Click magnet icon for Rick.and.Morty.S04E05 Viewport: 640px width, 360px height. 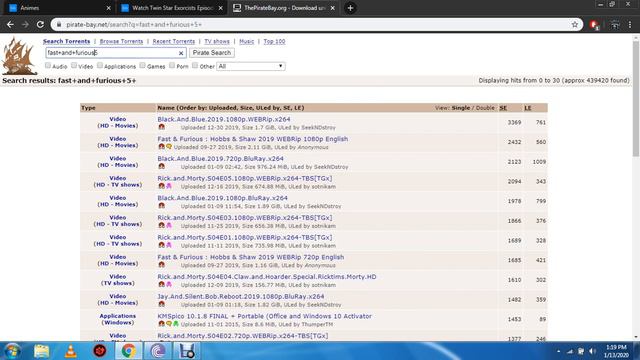[162, 186]
